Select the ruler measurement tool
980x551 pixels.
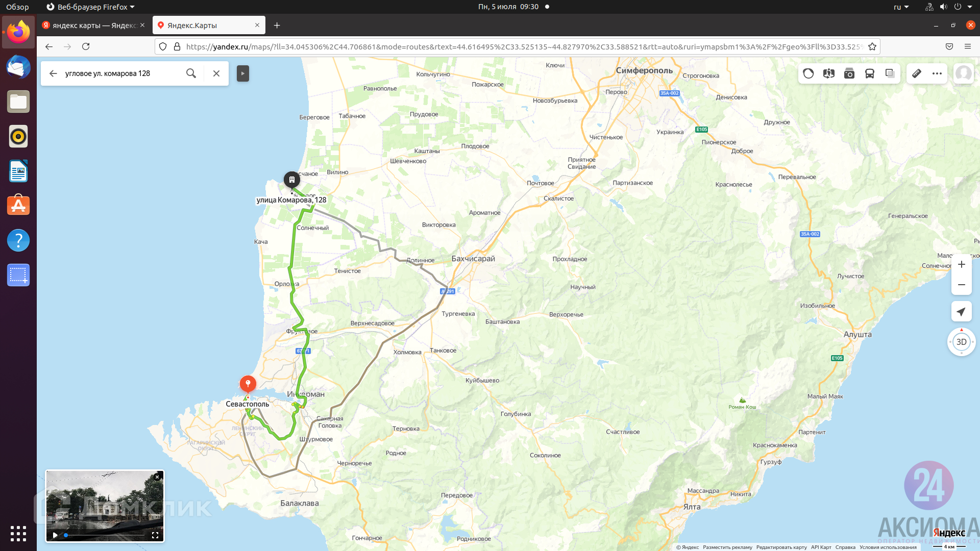[917, 73]
